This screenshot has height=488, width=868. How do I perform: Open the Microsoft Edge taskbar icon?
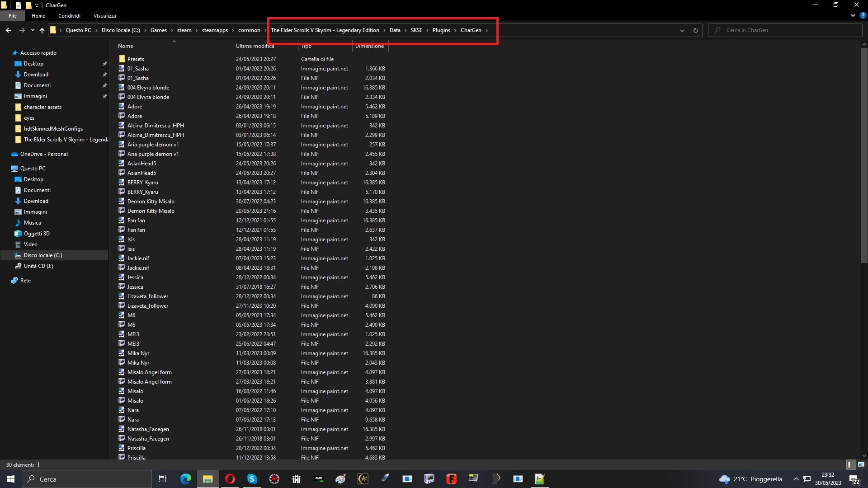[x=185, y=479]
